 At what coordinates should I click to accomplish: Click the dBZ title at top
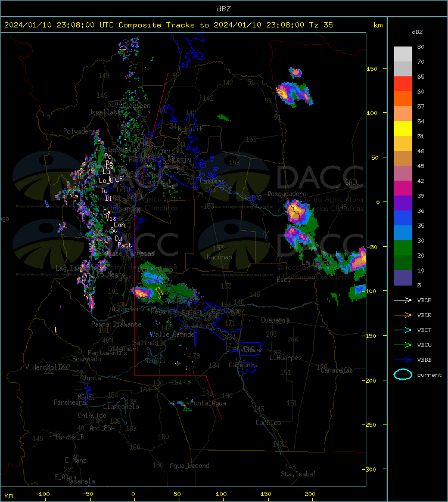point(223,8)
